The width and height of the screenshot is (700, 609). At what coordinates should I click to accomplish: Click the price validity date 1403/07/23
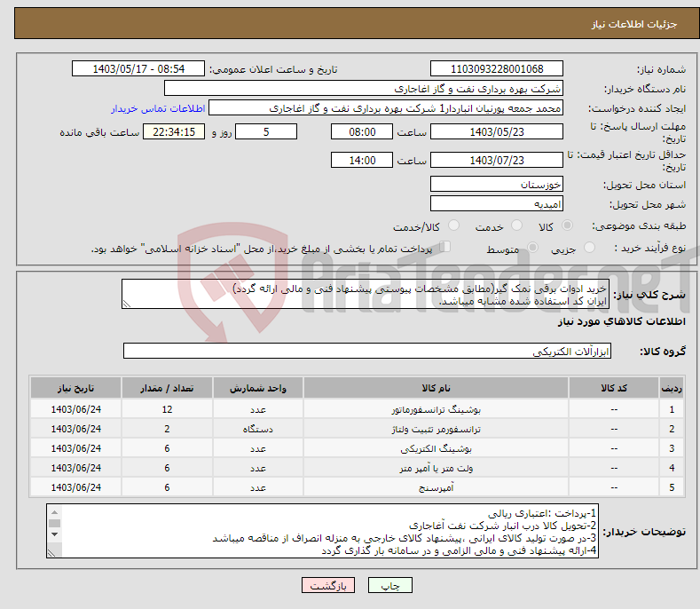pos(497,160)
